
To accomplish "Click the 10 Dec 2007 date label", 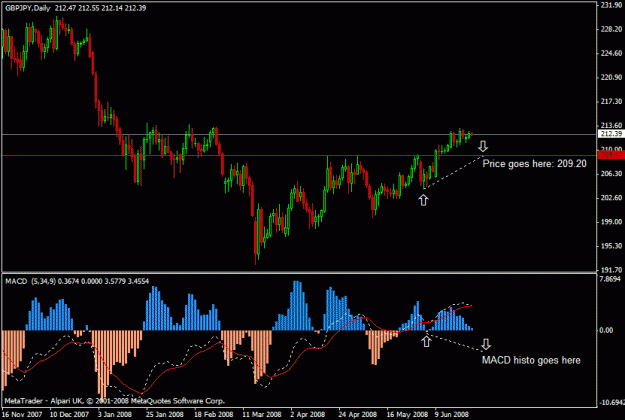I will click(x=69, y=414).
